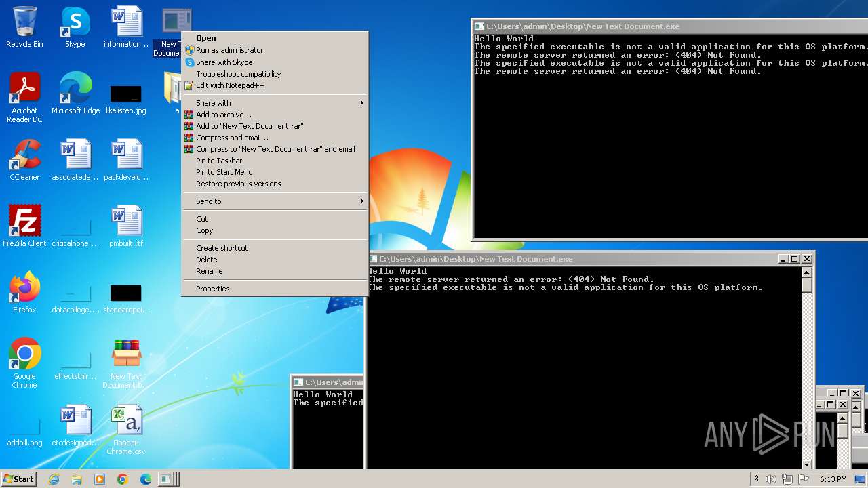
Task: Open Action Center flag icon in tray
Action: click(x=803, y=479)
